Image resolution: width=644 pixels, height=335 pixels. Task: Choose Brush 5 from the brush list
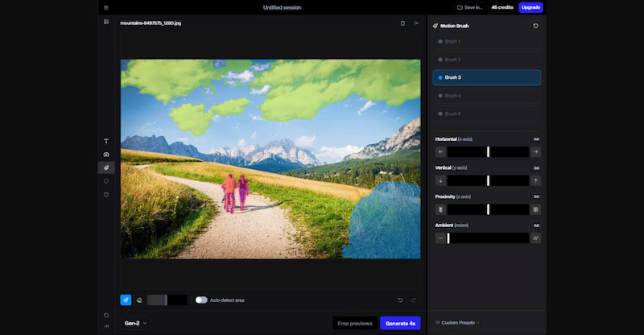486,114
